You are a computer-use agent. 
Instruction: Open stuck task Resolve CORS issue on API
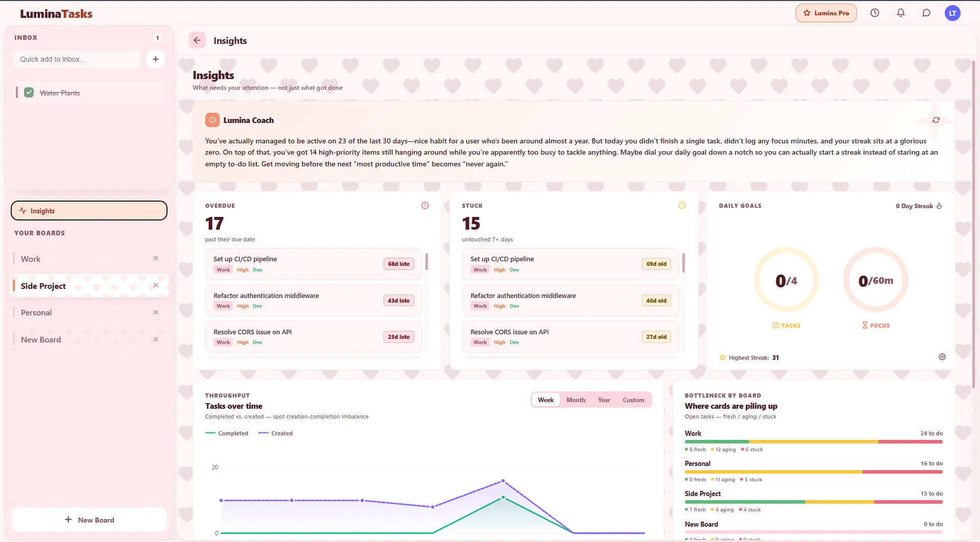click(570, 337)
